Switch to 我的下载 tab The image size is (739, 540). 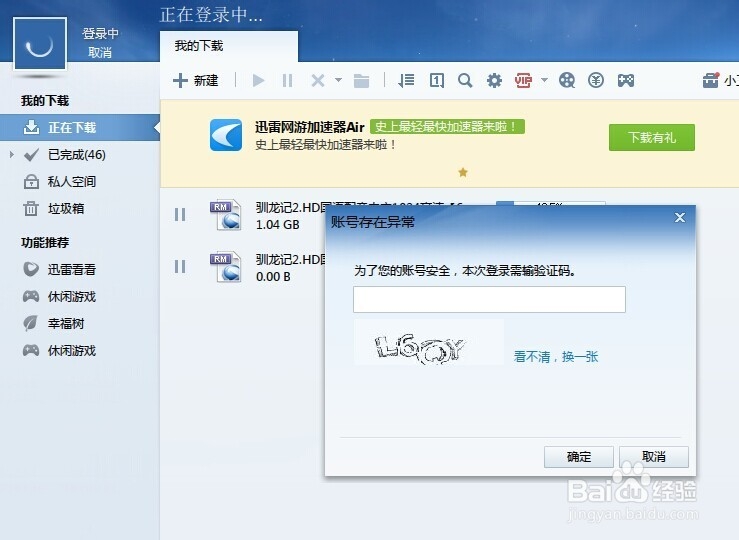click(x=229, y=46)
